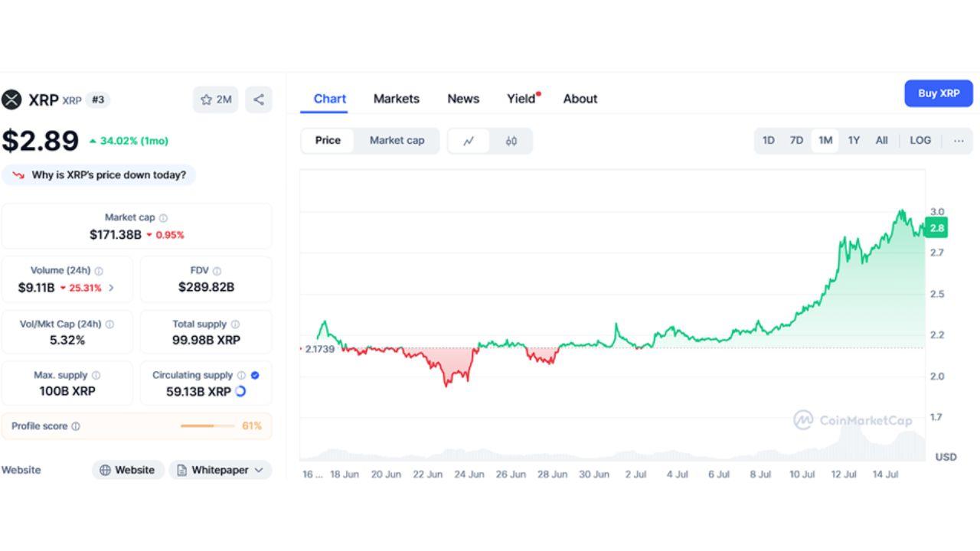The height and width of the screenshot is (551, 980).
Task: Click the Profile score progress bar
Action: [x=207, y=426]
